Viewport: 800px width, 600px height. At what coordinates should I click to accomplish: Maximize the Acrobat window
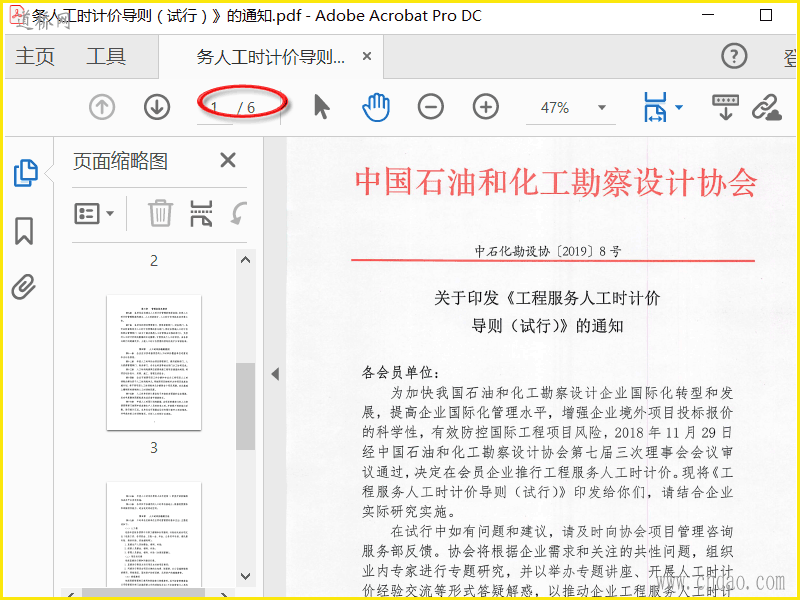click(x=766, y=15)
